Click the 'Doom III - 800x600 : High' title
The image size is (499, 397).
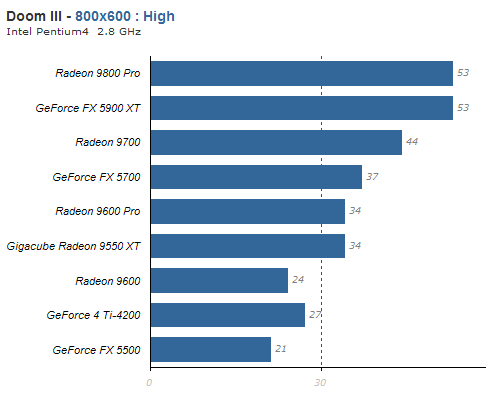point(90,17)
